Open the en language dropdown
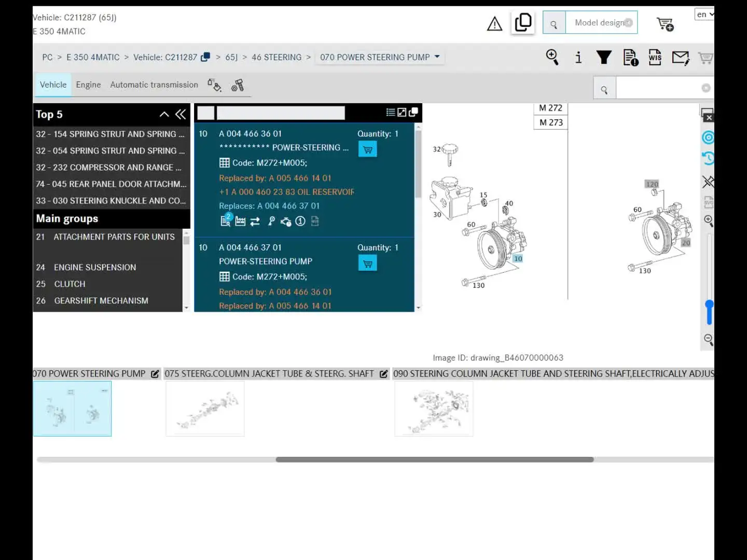747x560 pixels. 704,15
